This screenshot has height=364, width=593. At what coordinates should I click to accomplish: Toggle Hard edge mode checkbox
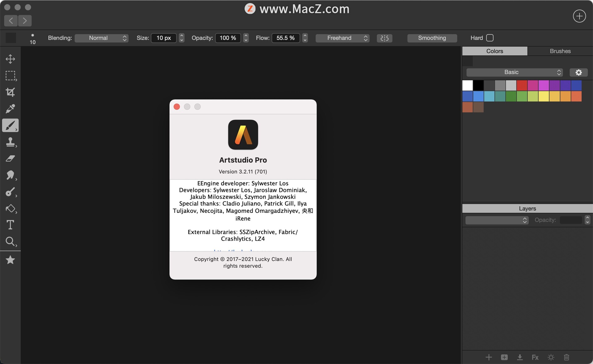pos(490,38)
